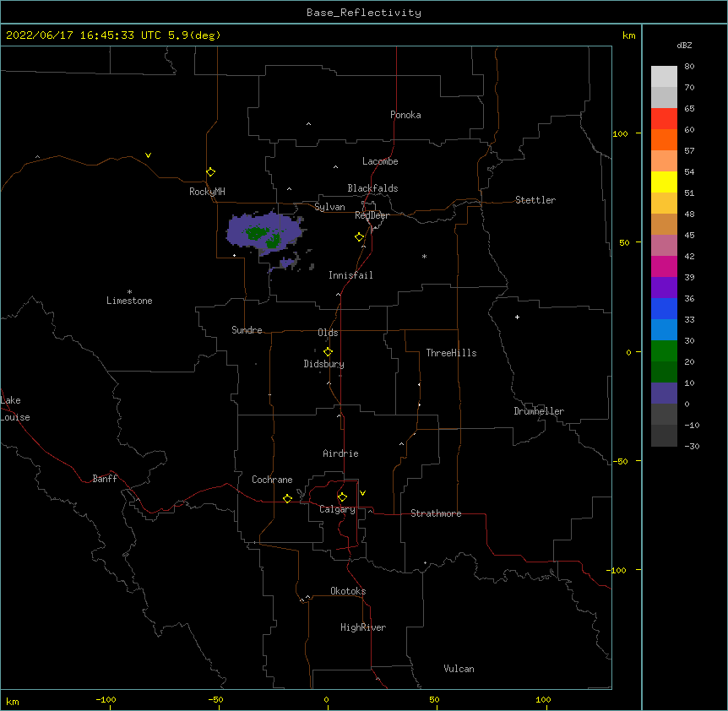Click the Cochrane town label
This screenshot has height=711, width=728.
point(272,480)
